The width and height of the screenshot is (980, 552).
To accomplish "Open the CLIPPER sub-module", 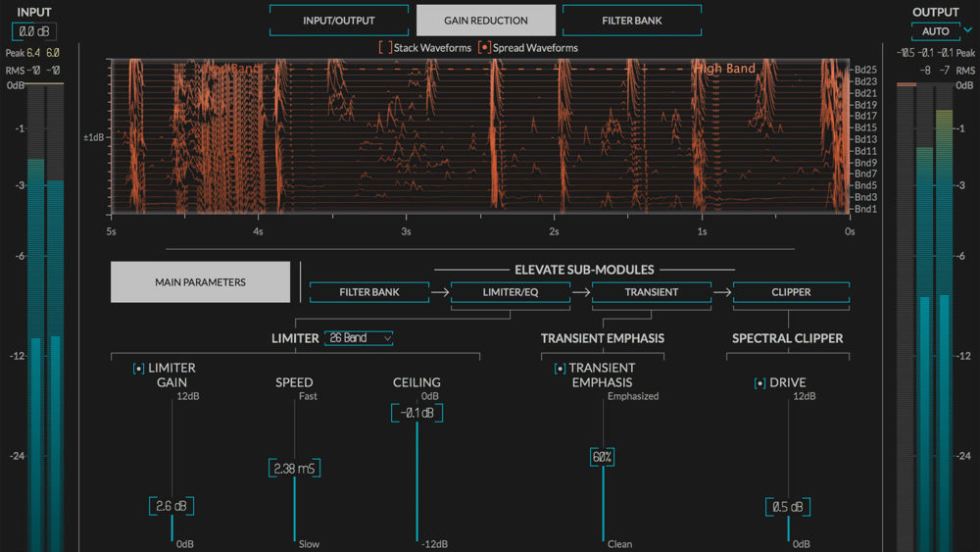I will click(x=791, y=292).
